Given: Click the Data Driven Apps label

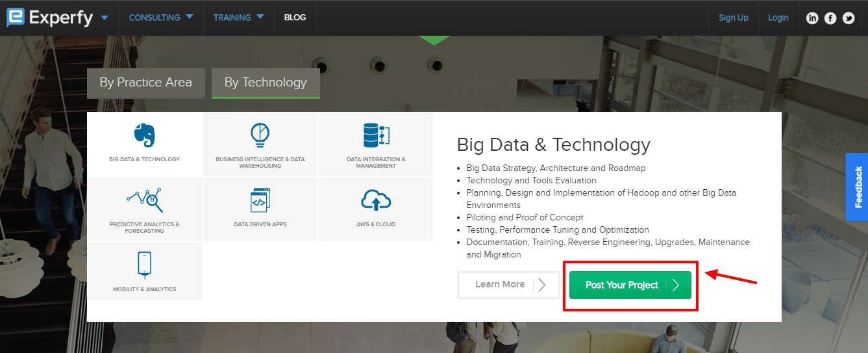Looking at the screenshot, I should click(x=260, y=224).
